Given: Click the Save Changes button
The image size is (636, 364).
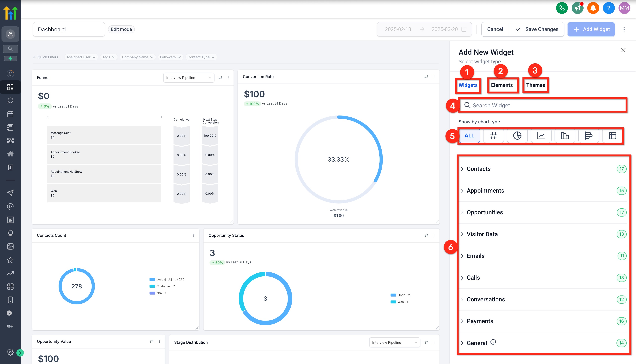Looking at the screenshot, I should 537,29.
